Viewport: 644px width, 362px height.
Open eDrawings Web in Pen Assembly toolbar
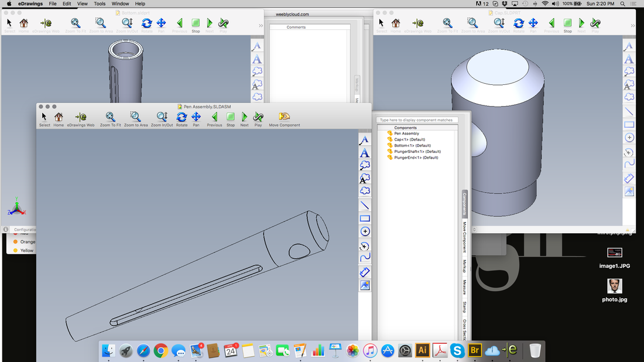[x=81, y=119]
